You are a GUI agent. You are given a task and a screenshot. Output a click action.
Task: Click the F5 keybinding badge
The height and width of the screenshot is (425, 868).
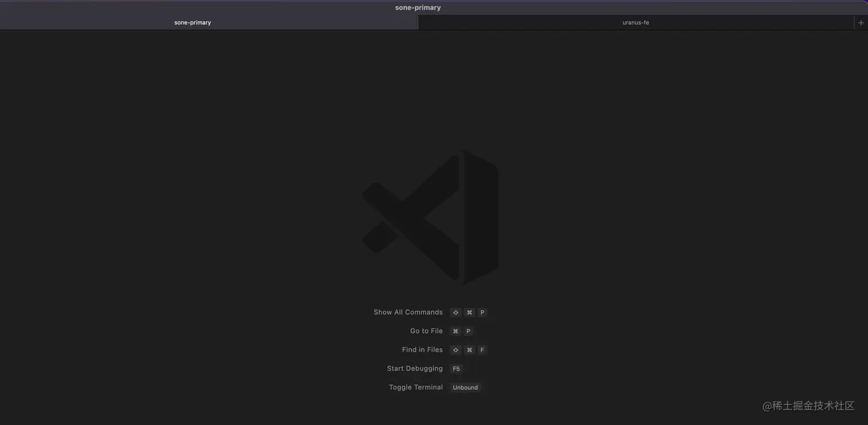point(456,369)
